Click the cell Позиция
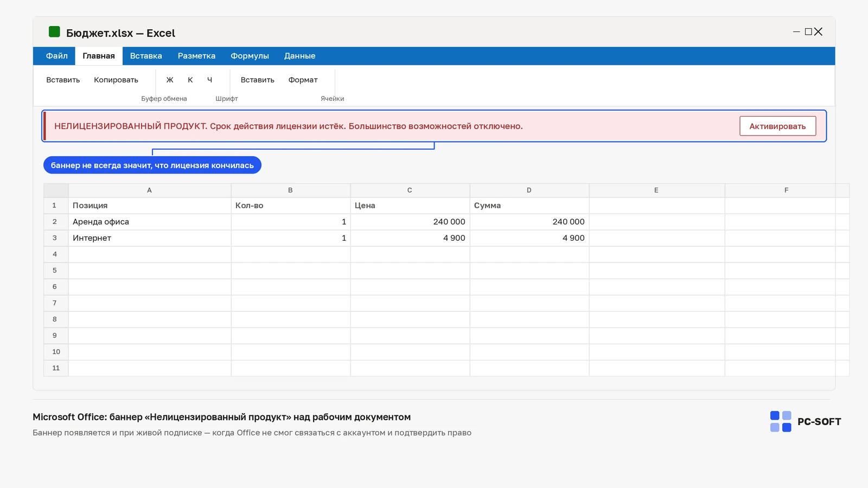868x488 pixels. coord(150,206)
